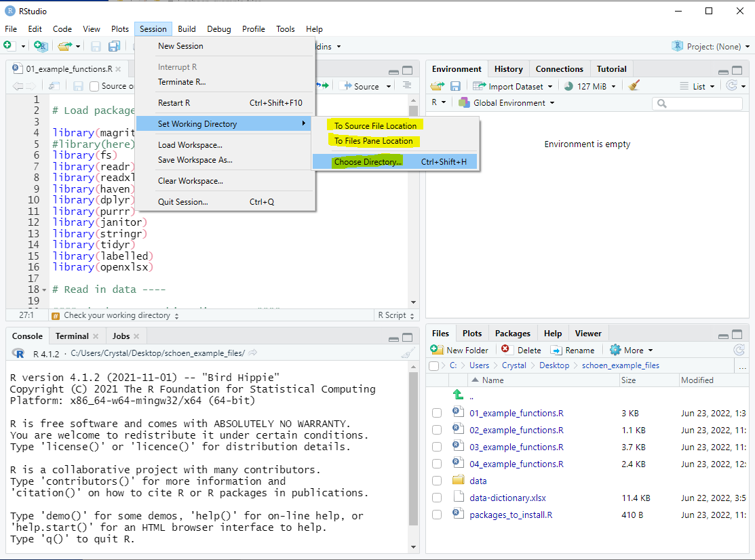Go up to parent directory arrow
Viewport: 755px width, 560px height.
point(458,395)
